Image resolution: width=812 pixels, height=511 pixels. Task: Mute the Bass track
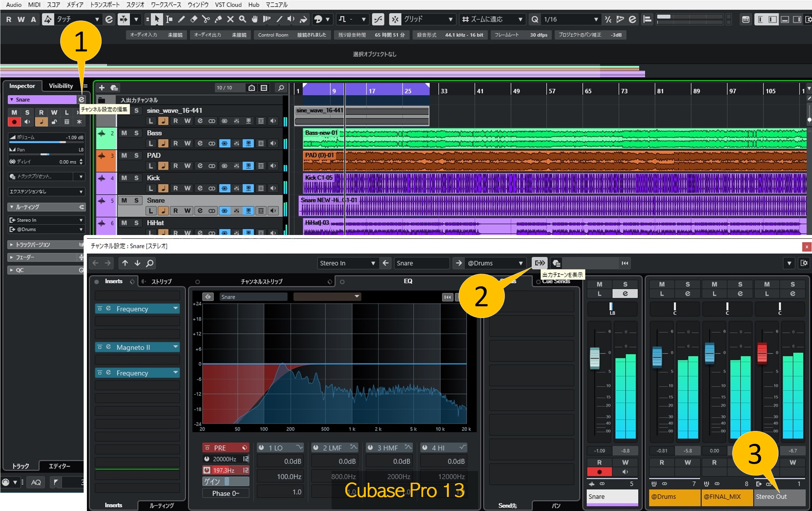pos(124,133)
